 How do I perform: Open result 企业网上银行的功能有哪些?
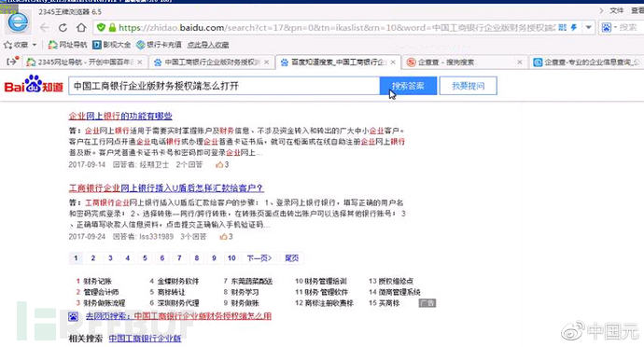pos(120,117)
